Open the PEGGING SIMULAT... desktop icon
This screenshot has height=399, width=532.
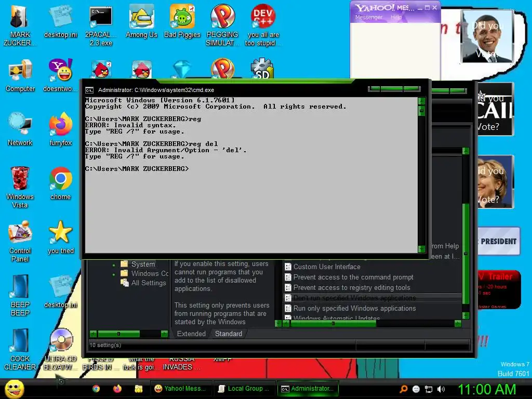click(222, 25)
